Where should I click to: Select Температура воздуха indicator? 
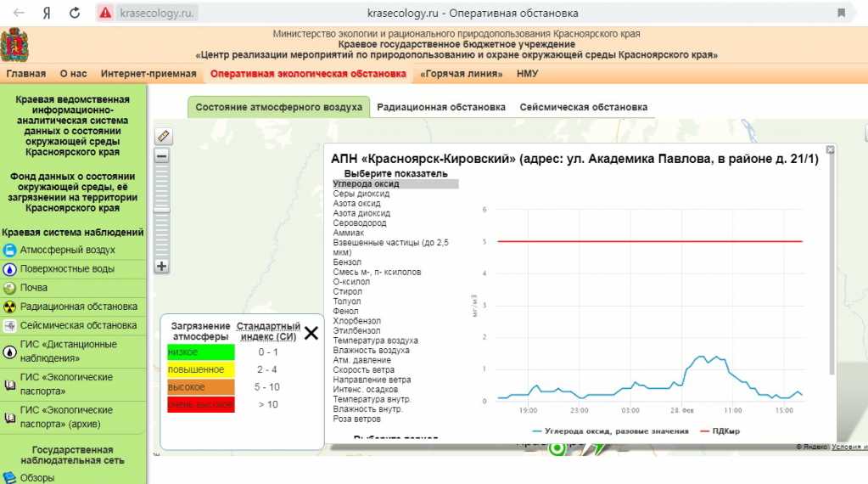[375, 340]
